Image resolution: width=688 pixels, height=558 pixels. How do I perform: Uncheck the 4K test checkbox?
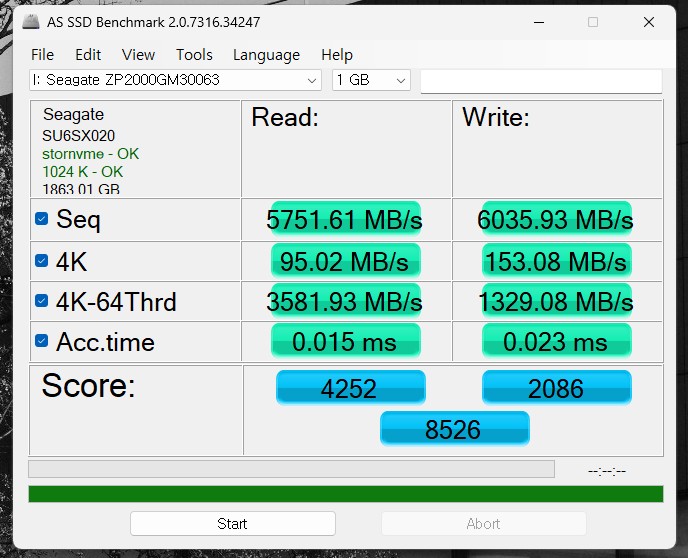41,261
